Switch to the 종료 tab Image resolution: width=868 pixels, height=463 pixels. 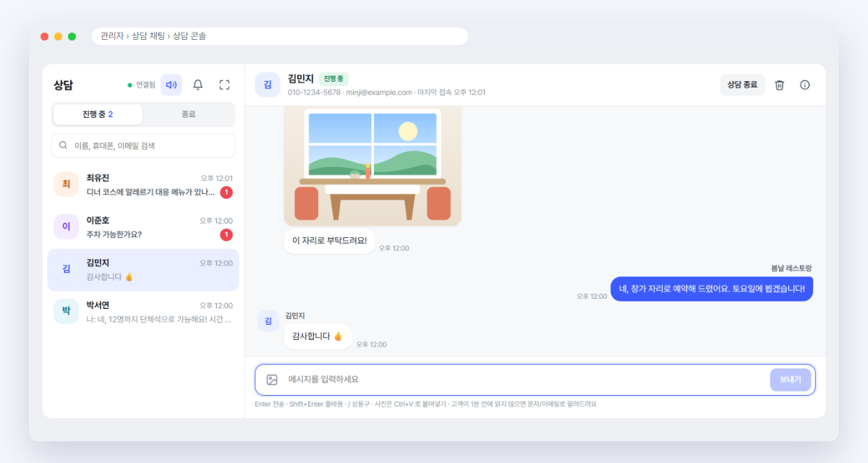point(188,114)
